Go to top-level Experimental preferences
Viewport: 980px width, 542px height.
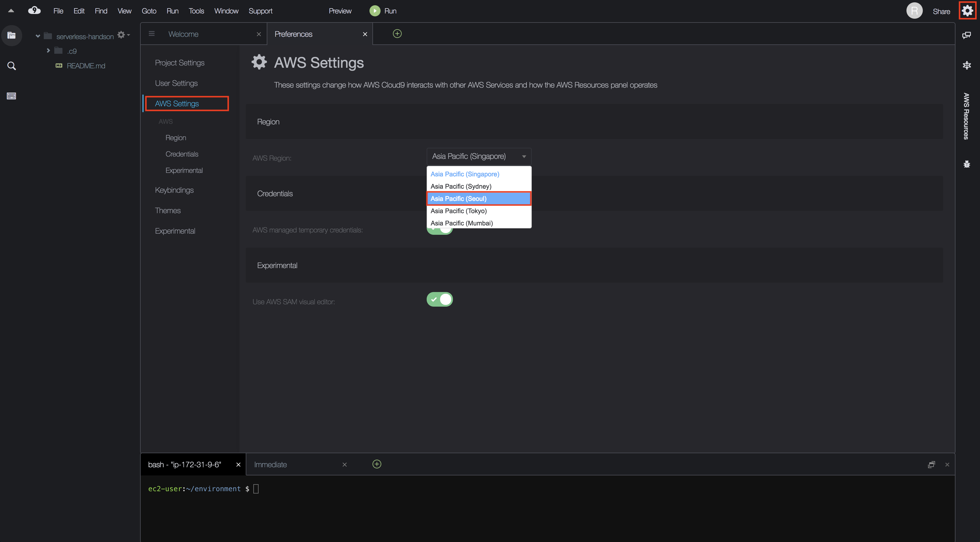(175, 231)
